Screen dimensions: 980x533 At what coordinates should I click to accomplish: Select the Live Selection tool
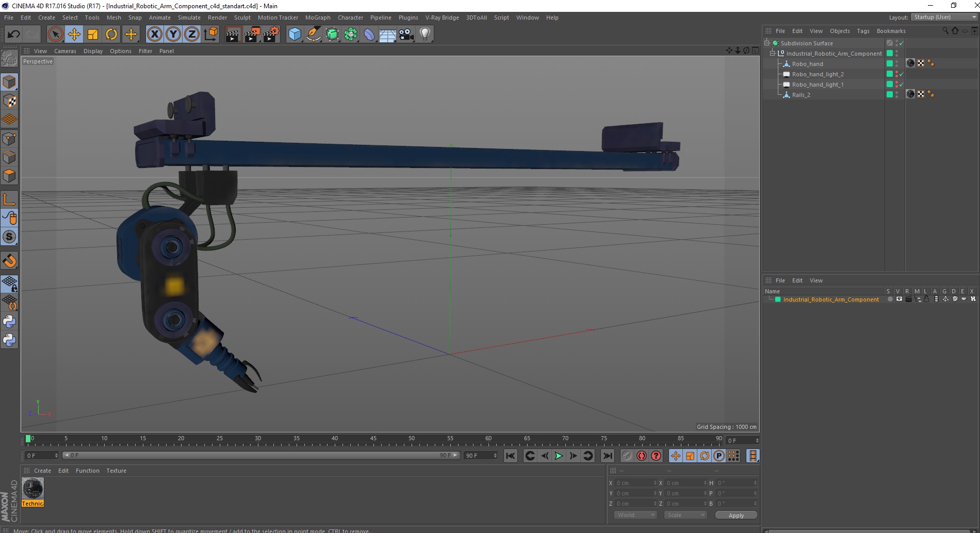55,35
